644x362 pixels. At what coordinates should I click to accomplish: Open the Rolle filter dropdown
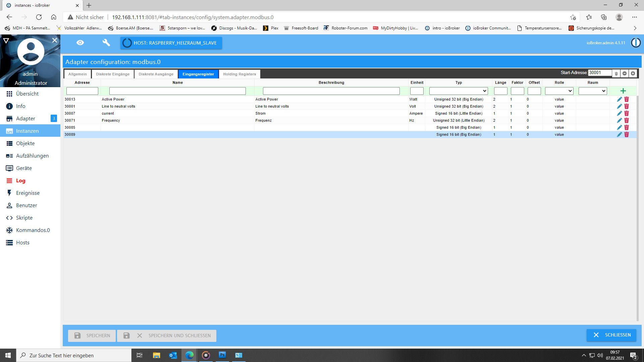pyautogui.click(x=559, y=91)
